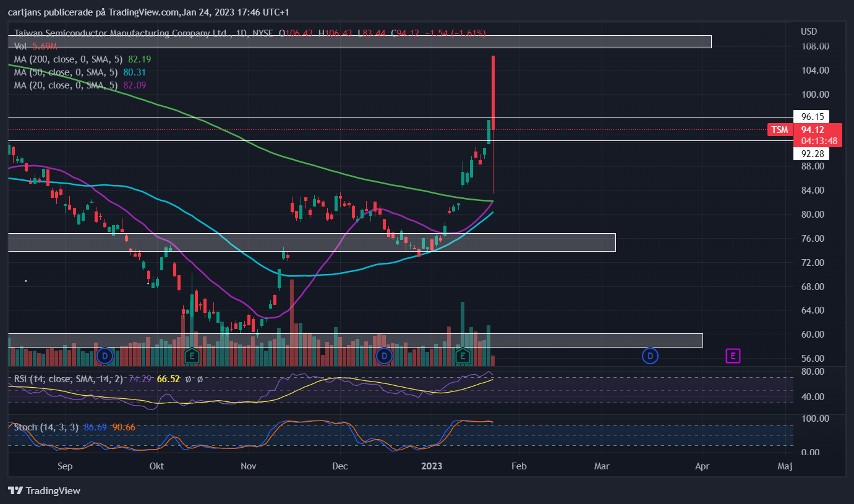Click the red TSM ticker price tag

779,129
